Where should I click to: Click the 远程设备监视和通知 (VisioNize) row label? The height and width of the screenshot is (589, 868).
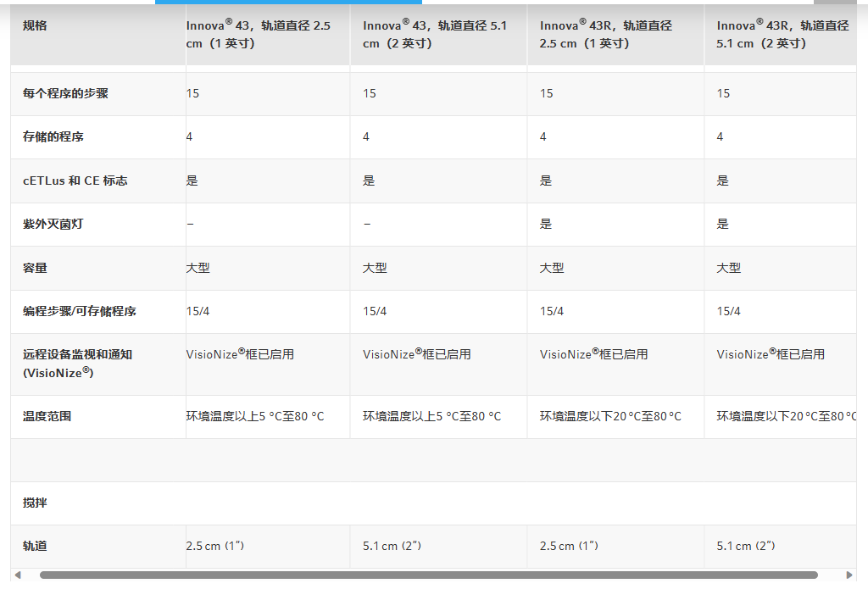tap(77, 364)
